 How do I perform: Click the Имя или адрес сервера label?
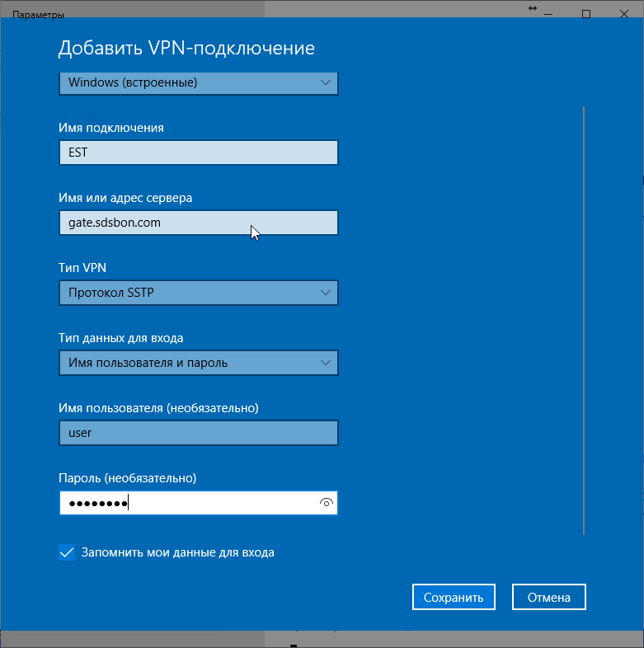click(x=125, y=198)
